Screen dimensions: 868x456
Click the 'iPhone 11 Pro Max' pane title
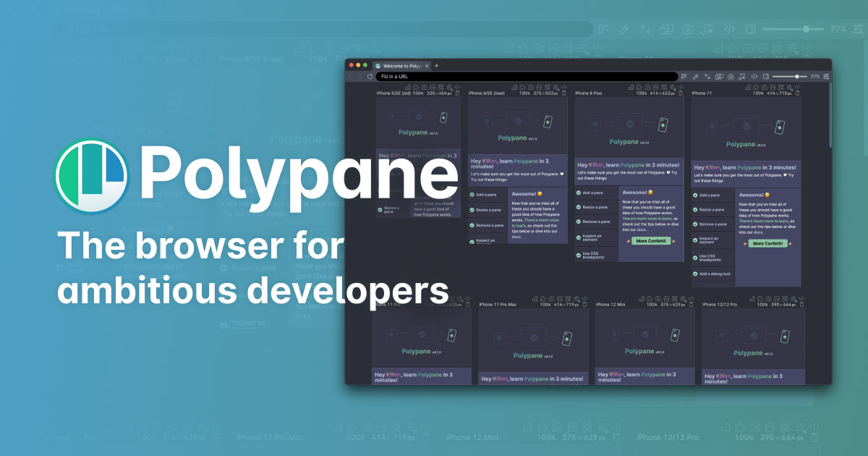[x=498, y=305]
